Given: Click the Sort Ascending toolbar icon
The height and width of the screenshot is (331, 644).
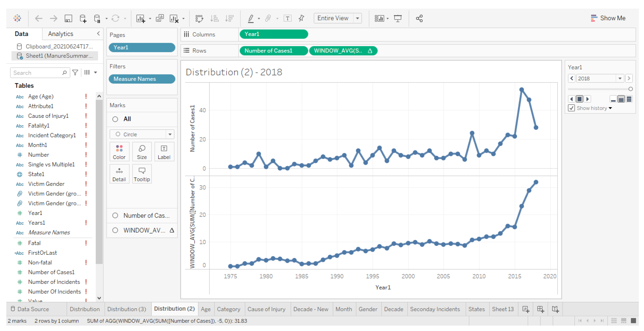Looking at the screenshot, I should click(215, 18).
